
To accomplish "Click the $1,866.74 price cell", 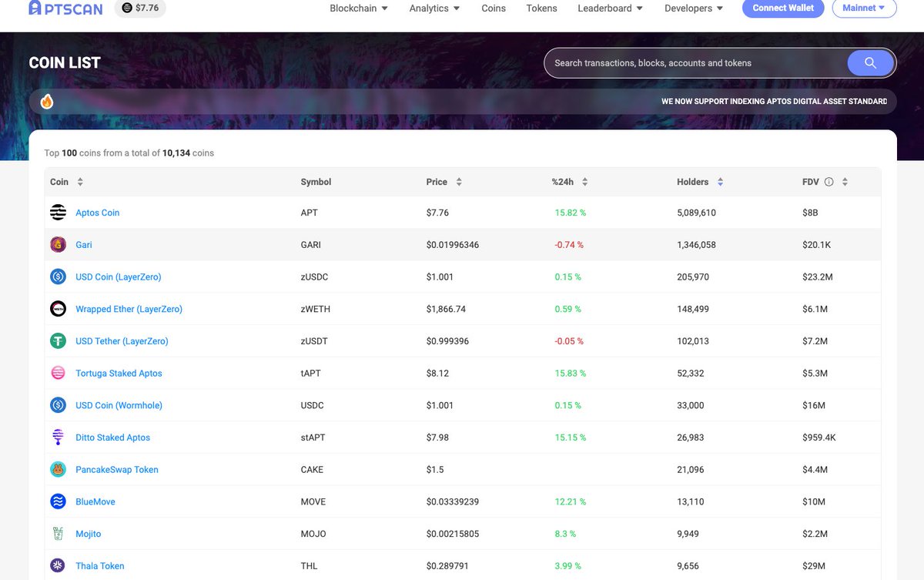I will [446, 309].
